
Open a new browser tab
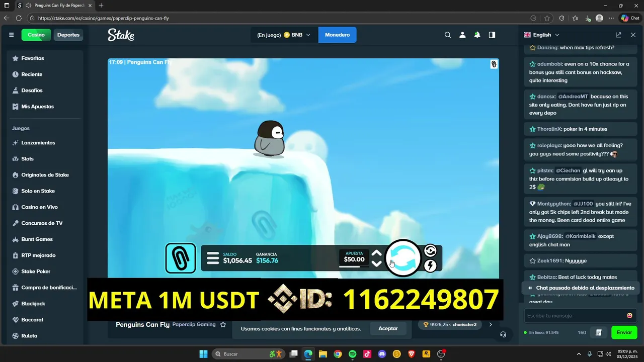pos(101,6)
